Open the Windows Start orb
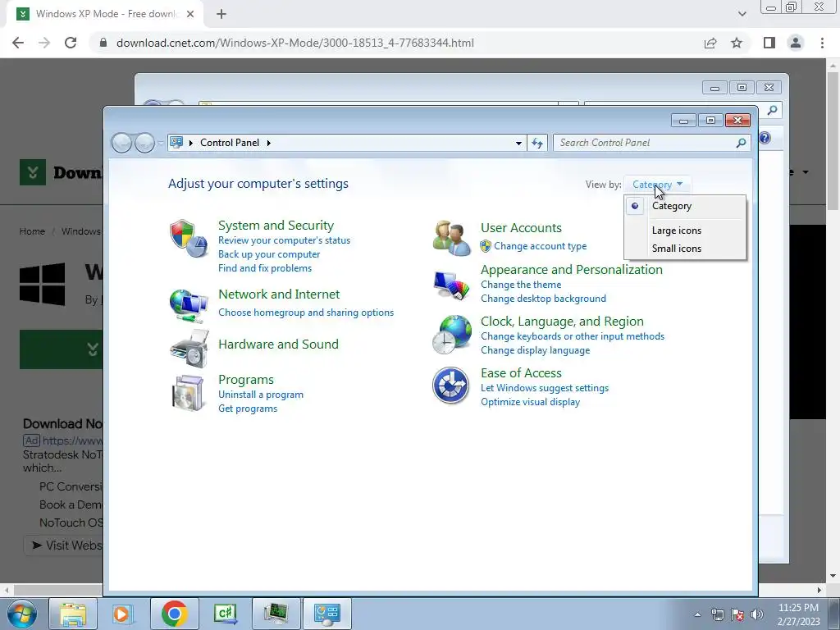The height and width of the screenshot is (630, 840). point(21,614)
